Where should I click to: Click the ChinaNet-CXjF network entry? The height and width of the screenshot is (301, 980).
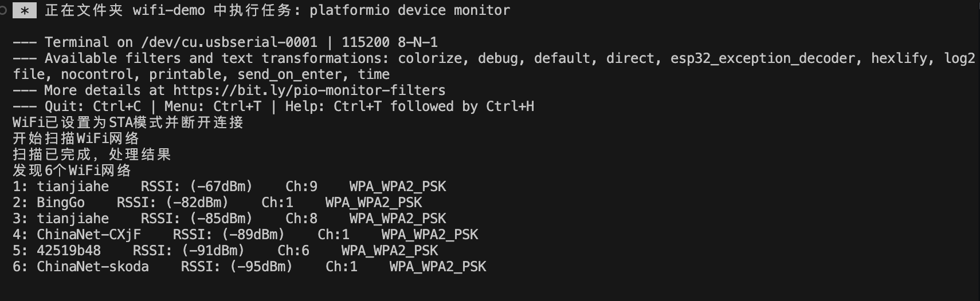tap(89, 235)
